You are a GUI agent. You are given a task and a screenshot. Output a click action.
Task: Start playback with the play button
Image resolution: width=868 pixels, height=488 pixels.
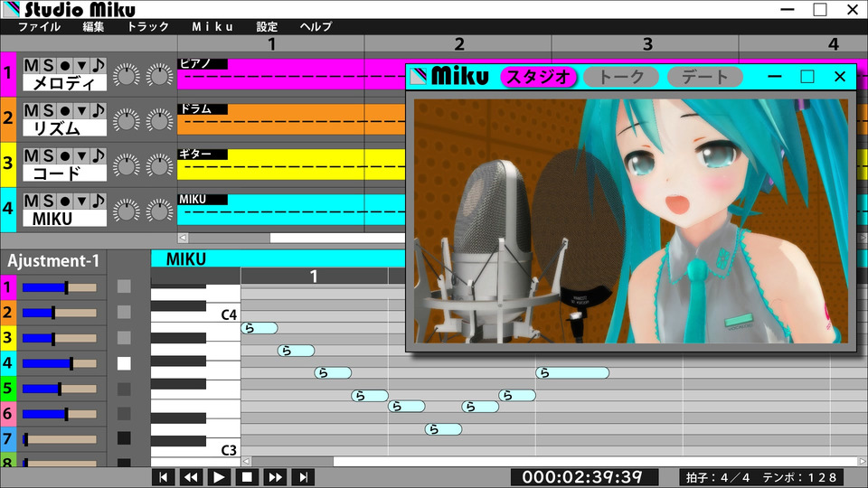click(x=219, y=477)
